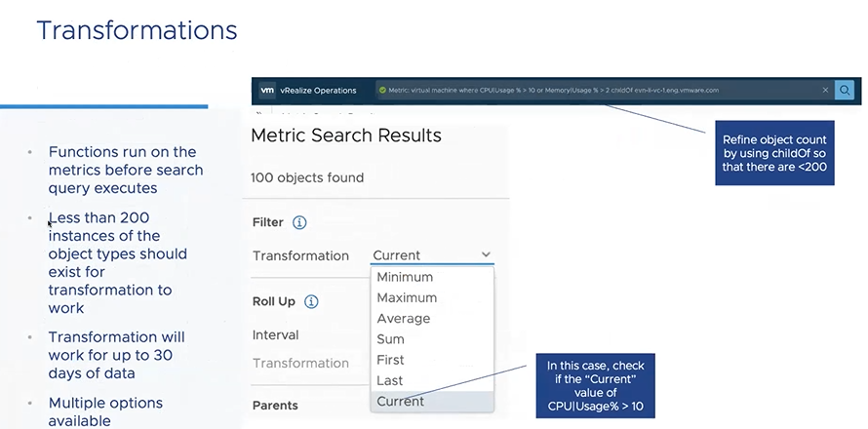
Task: Clear the metric search query
Action: coord(825,91)
